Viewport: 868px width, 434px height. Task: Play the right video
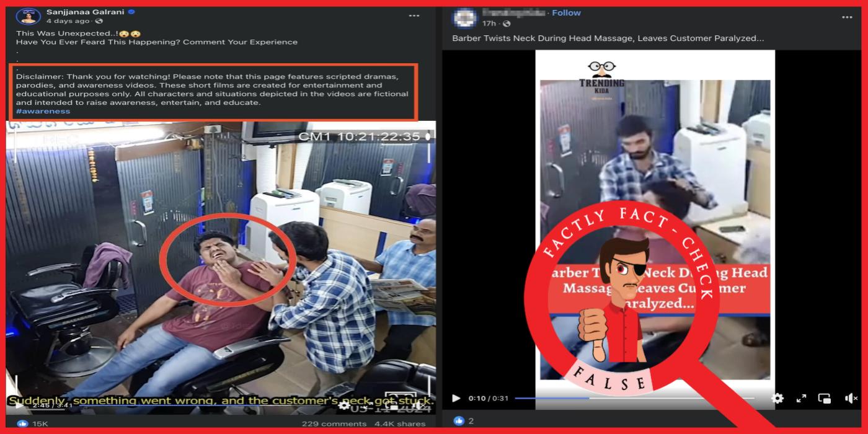(456, 398)
